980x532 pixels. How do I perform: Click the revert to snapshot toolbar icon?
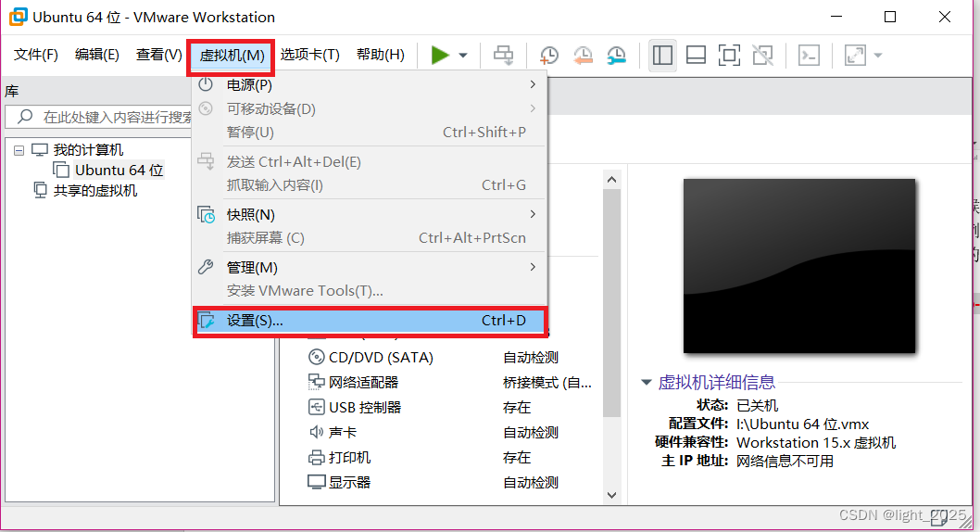[583, 55]
